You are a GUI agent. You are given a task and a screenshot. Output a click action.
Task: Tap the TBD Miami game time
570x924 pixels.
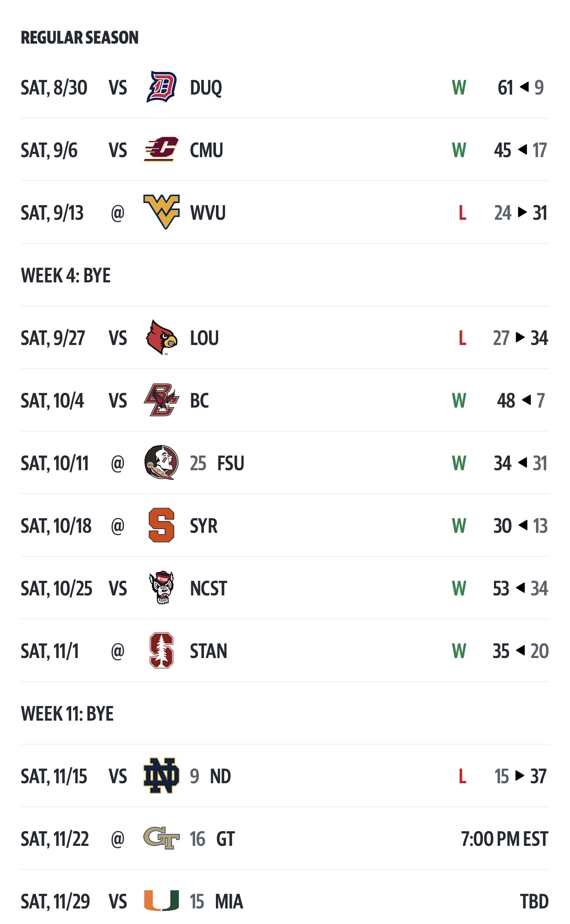pyautogui.click(x=534, y=902)
